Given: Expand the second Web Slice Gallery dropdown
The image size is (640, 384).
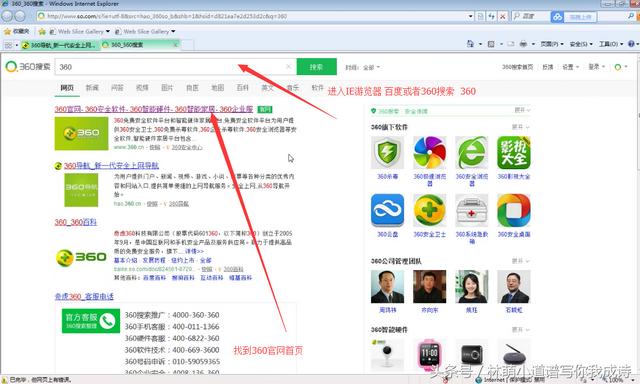Looking at the screenshot, I should [173, 31].
